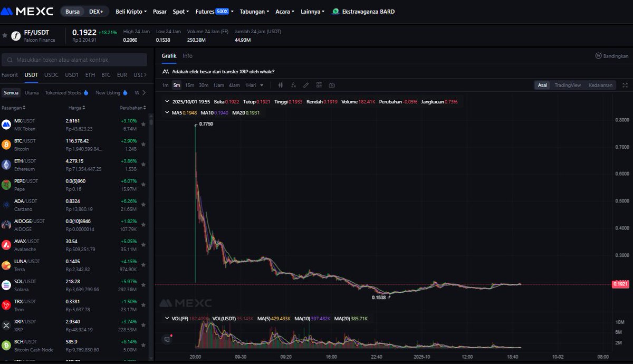Favorite the FF/USDT pair in header

(5, 35)
